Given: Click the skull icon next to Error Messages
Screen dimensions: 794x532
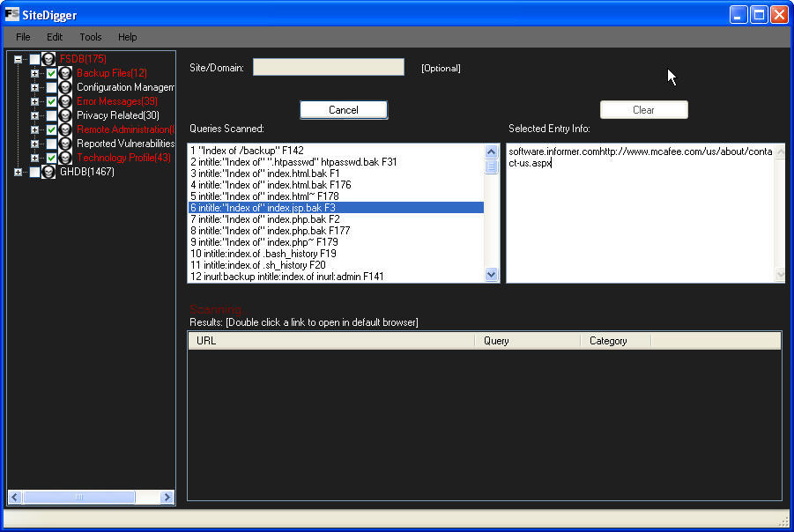Looking at the screenshot, I should (x=65, y=101).
